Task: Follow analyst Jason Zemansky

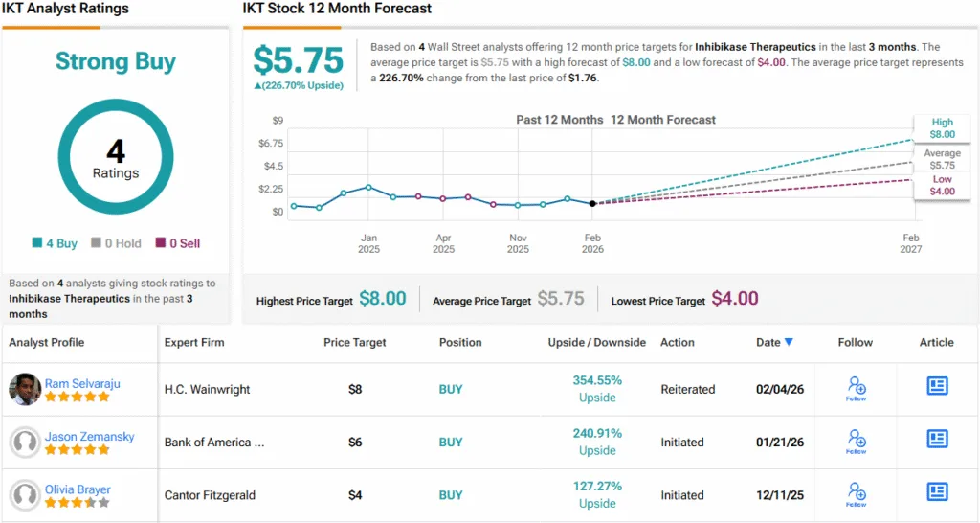Action: pos(856,441)
